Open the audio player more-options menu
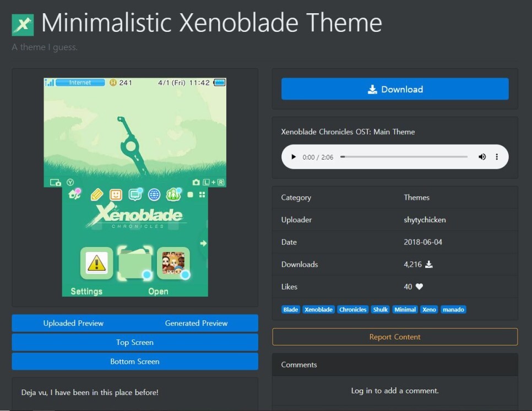This screenshot has width=532, height=411. (497, 157)
